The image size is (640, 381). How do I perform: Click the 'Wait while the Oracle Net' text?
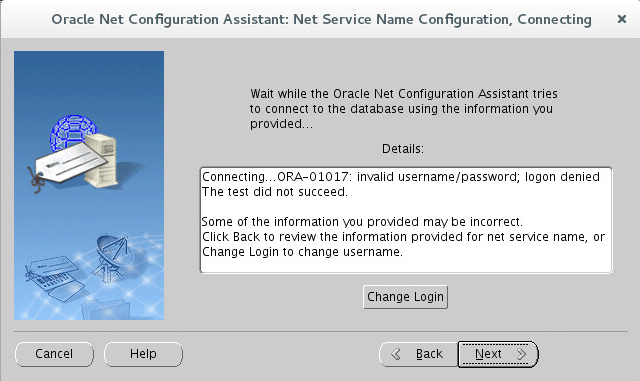click(x=404, y=109)
